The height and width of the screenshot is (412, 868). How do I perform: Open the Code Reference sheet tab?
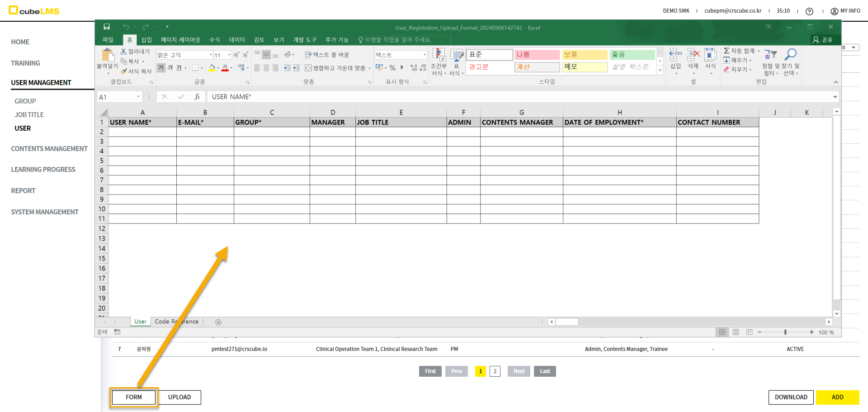click(176, 322)
